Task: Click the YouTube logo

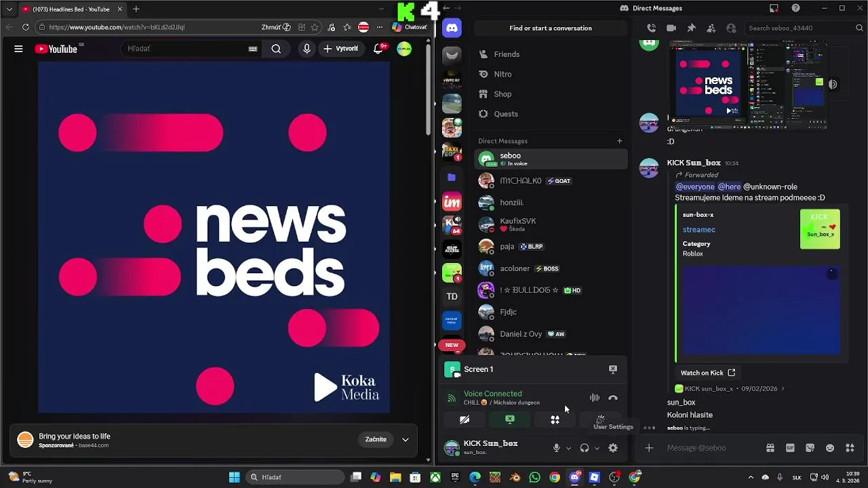Action: pyautogui.click(x=56, y=49)
